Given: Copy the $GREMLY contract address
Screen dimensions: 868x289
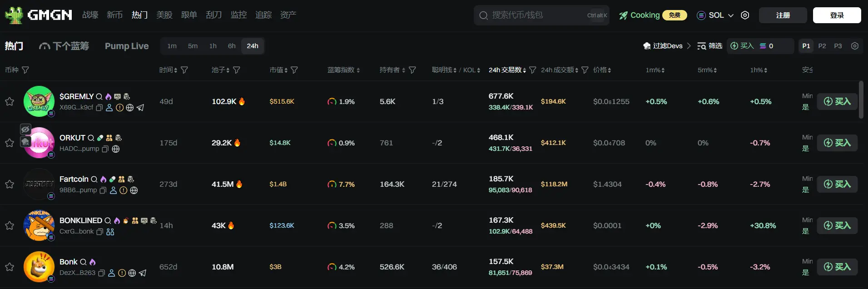Looking at the screenshot, I should pos(99,108).
